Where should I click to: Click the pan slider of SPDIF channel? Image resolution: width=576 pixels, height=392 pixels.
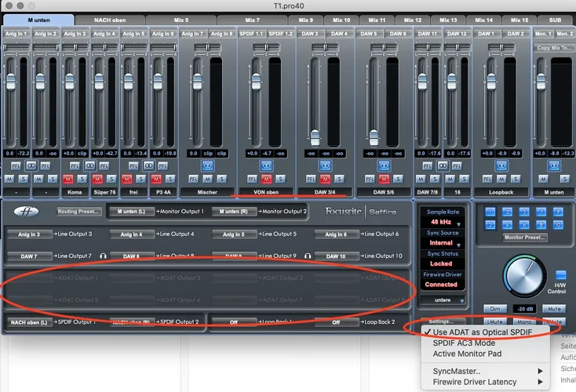tap(266, 47)
